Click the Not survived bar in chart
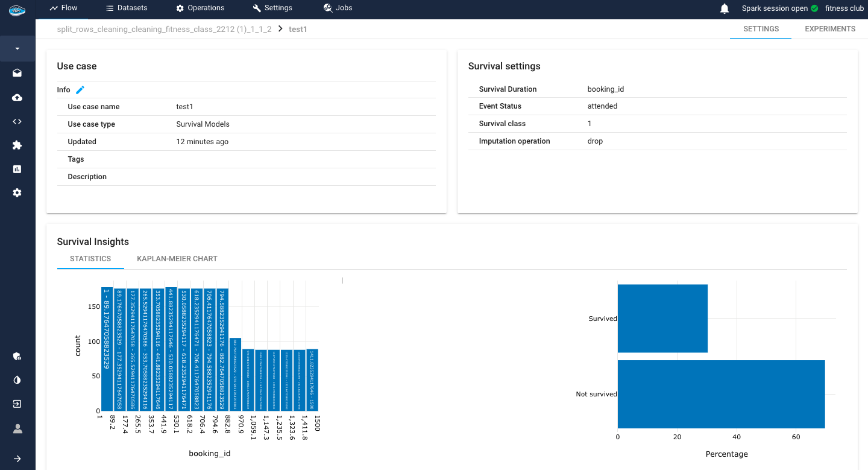Viewport: 868px width, 470px height. click(x=721, y=394)
